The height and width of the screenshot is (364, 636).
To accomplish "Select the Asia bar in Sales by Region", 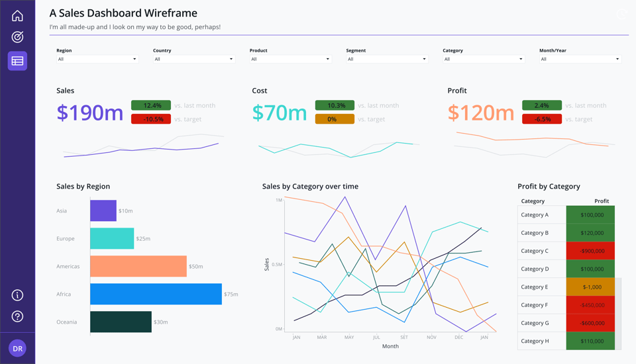I will pos(103,210).
